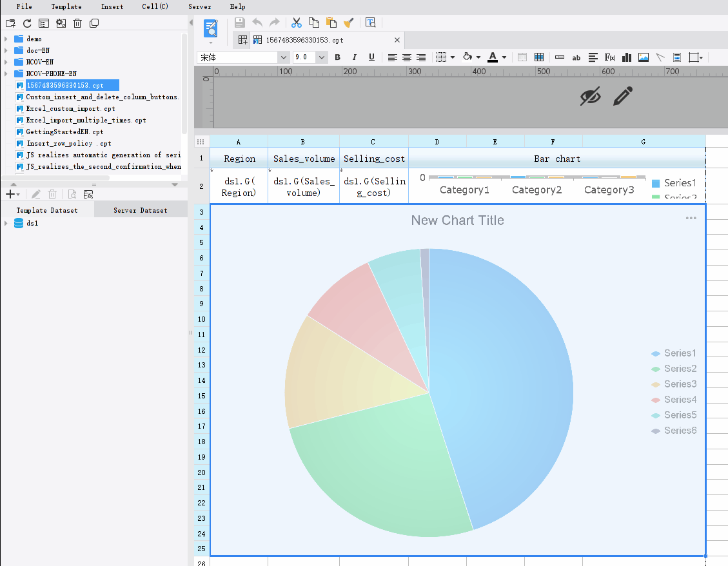
Task: Switch to Template Dataset tab
Action: pos(47,210)
